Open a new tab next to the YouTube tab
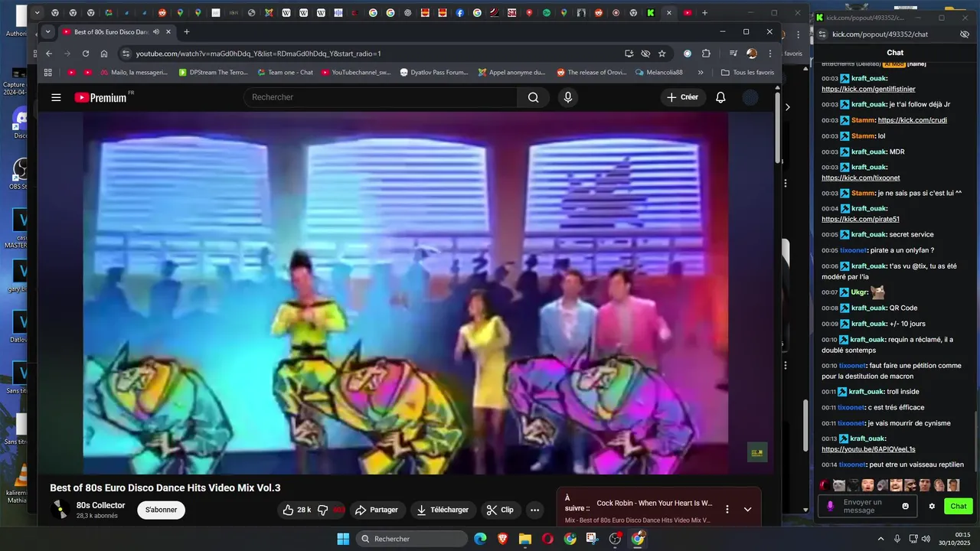The height and width of the screenshot is (551, 980). (x=187, y=32)
